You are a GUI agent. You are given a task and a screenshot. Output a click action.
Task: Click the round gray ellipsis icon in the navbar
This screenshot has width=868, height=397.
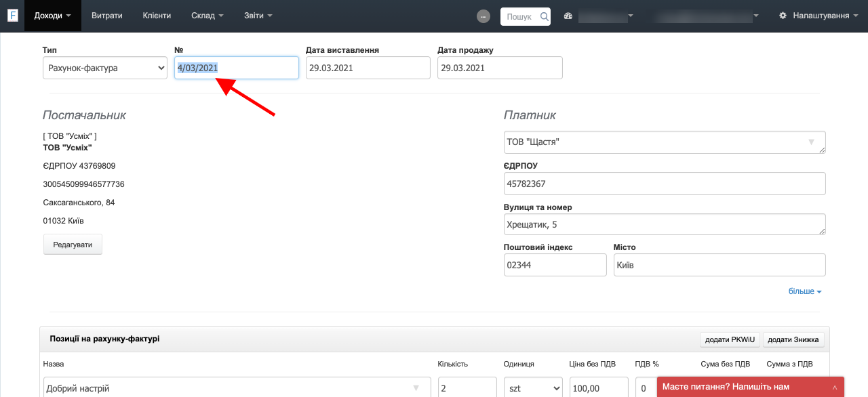[484, 16]
